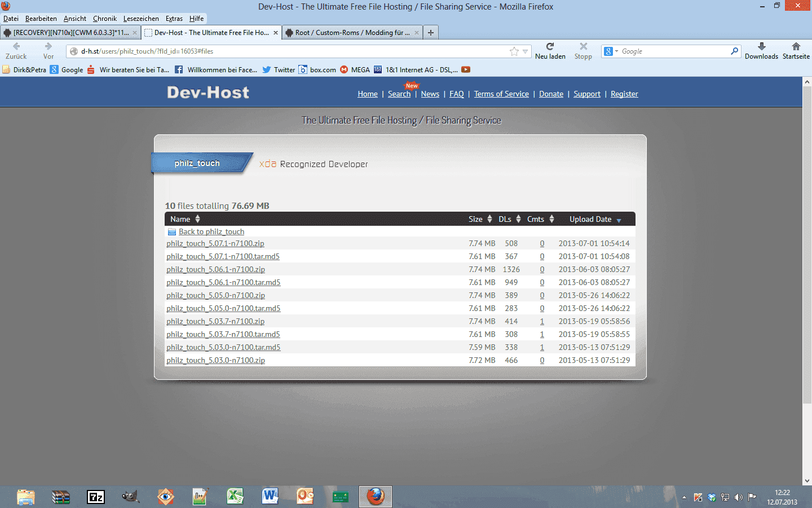Open the Willkommen bei Facebook bookmark

tap(216, 70)
